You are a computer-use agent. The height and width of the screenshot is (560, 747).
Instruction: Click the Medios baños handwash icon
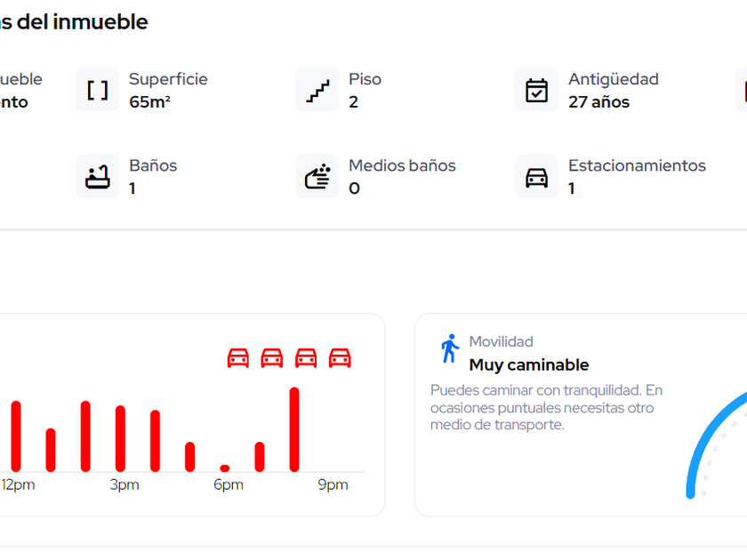(x=317, y=177)
